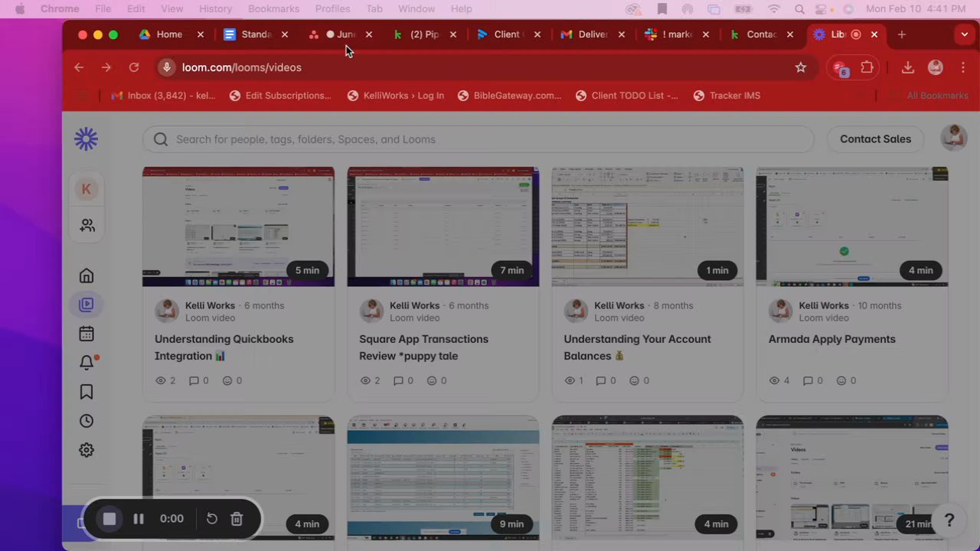Viewport: 980px width, 551px height.
Task: Open Understanding Quickbooks Integration video thumbnail
Action: 238,227
